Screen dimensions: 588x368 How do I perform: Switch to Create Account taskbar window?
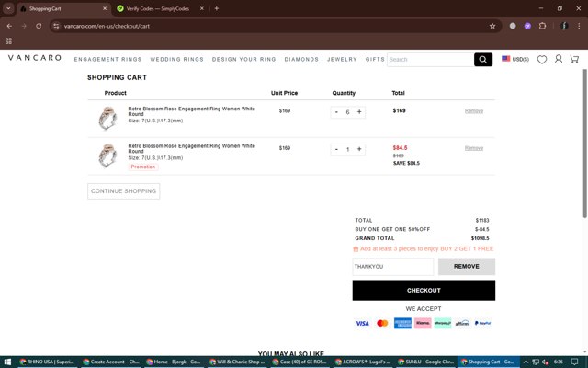click(x=111, y=362)
